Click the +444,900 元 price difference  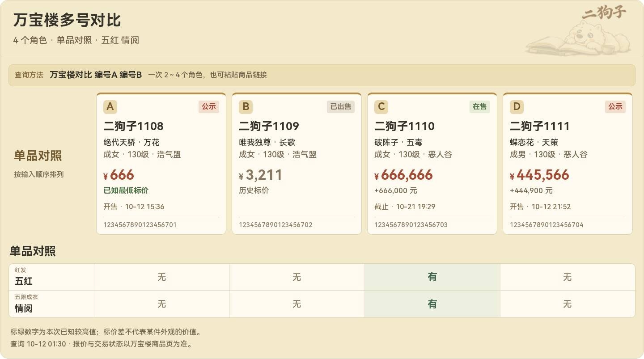[531, 190]
